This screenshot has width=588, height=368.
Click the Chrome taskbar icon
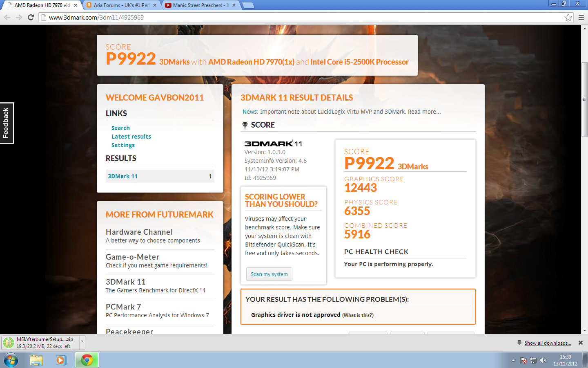pos(87,360)
